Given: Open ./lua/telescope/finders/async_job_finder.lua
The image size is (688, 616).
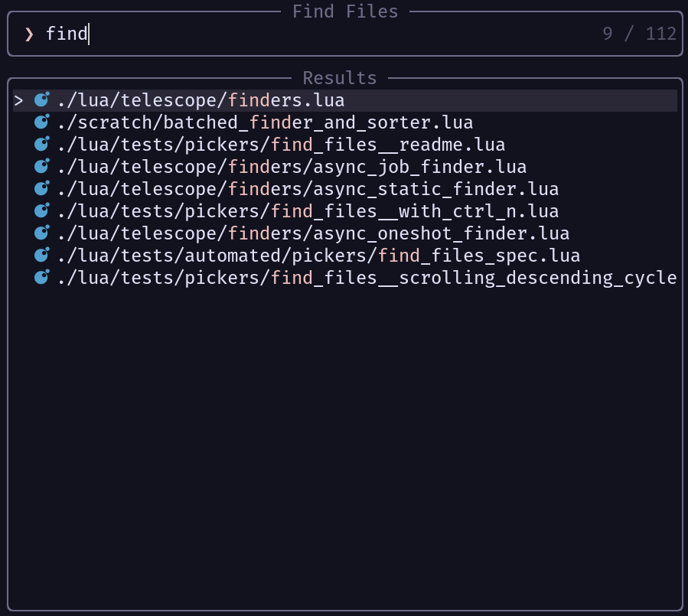Looking at the screenshot, I should [x=345, y=167].
